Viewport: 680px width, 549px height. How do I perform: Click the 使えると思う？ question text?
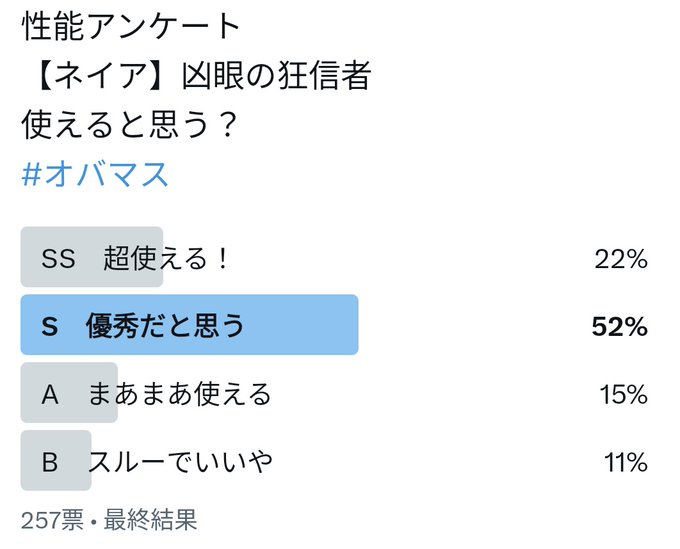tap(130, 124)
